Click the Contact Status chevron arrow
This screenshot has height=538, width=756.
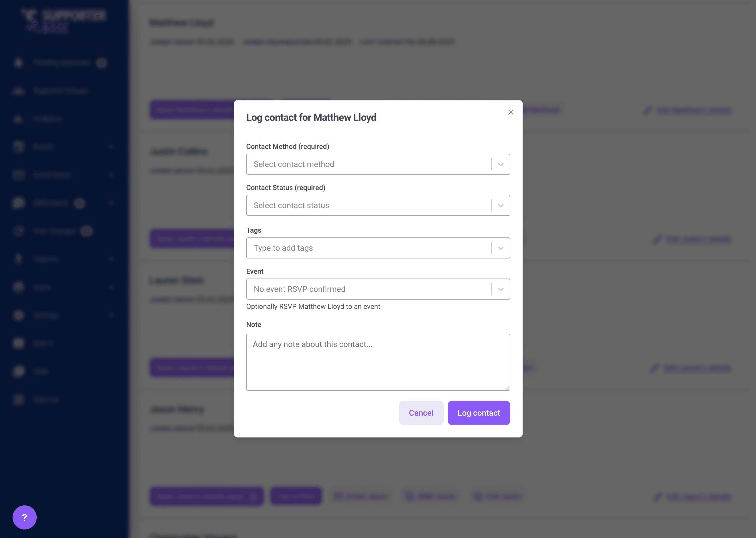point(501,205)
